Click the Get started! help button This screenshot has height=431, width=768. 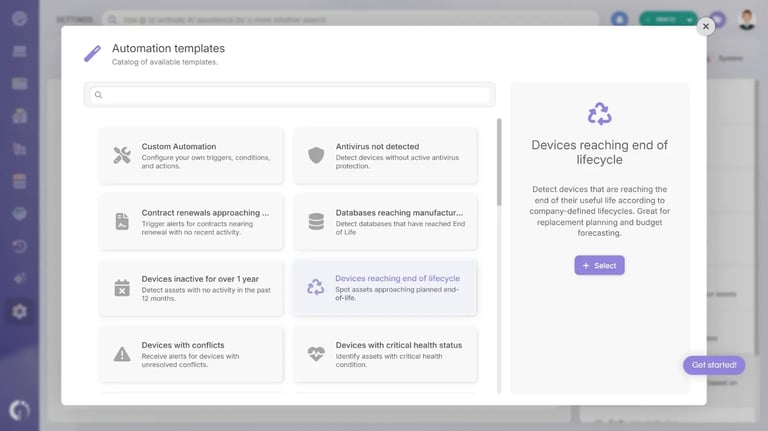[714, 365]
